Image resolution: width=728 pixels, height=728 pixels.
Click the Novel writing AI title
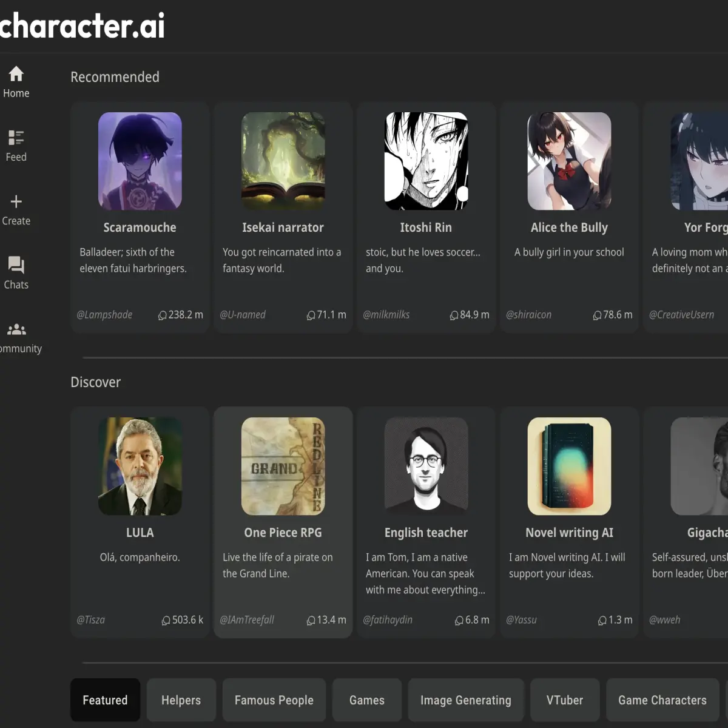click(569, 533)
